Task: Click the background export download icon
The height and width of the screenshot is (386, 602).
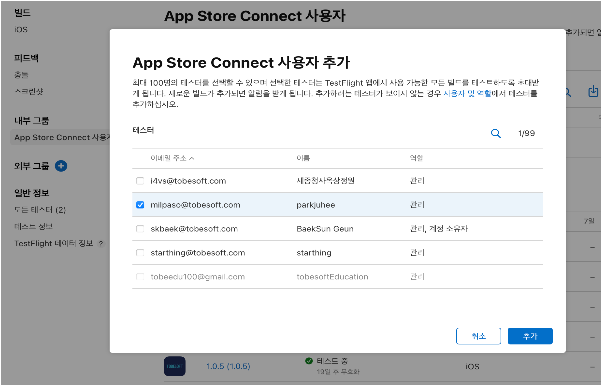Action: point(594,92)
